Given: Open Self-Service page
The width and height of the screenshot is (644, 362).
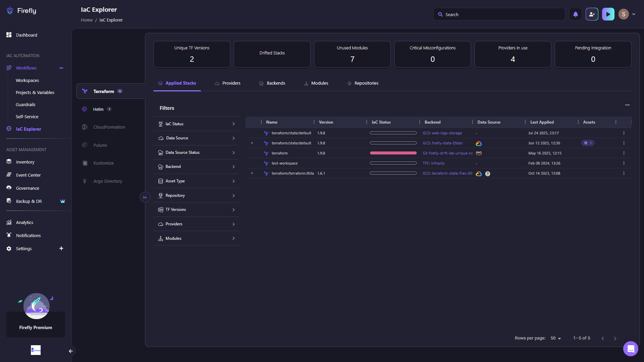Looking at the screenshot, I should click(27, 117).
